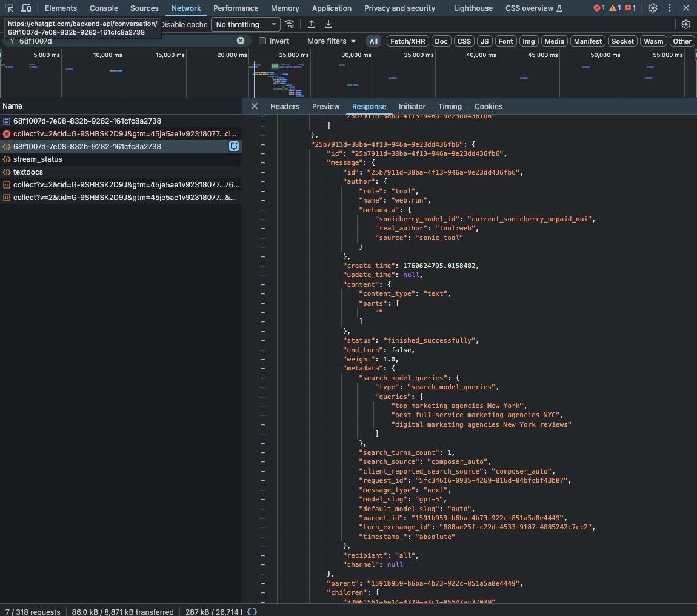Open the Lighthouse panel

tap(473, 8)
